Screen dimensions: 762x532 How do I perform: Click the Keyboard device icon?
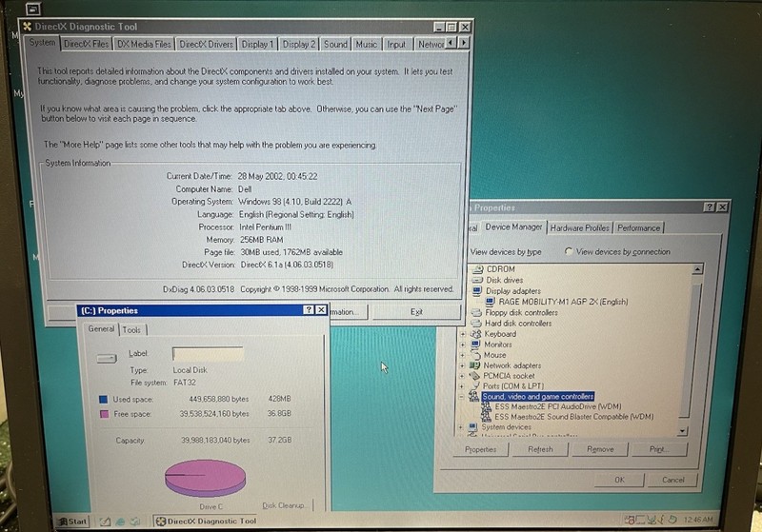476,334
